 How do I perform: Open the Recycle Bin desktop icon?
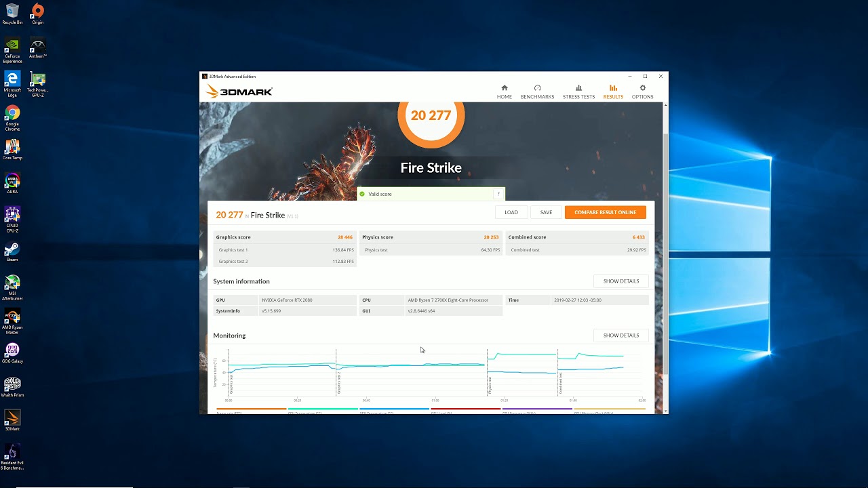coord(12,14)
